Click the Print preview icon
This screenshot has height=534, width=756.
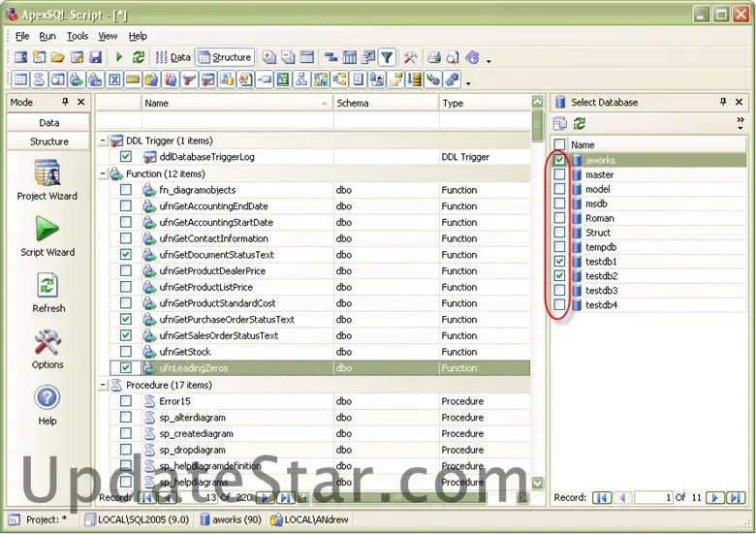click(x=453, y=57)
